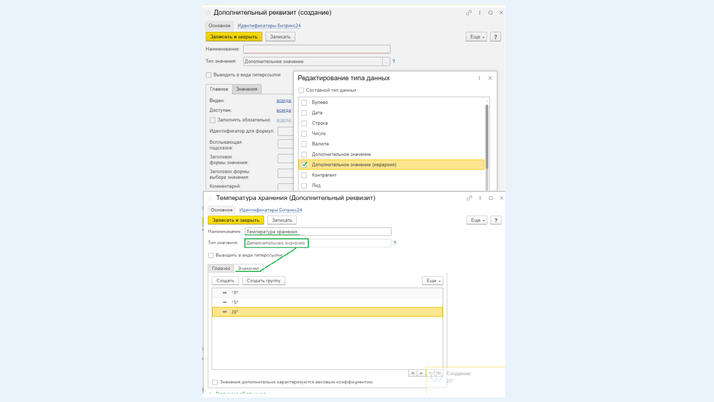Viewport: 714px width, 402px height.
Task: Open the Еще dropdown in the creation form
Action: [476, 37]
